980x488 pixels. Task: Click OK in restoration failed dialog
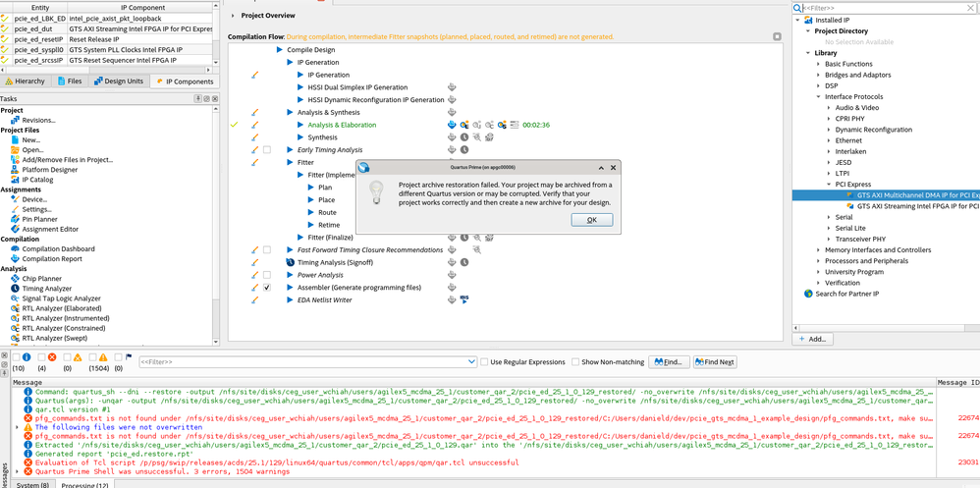tap(592, 220)
